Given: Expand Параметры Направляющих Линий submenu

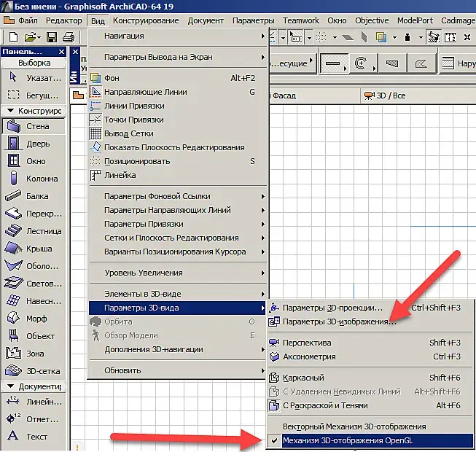Looking at the screenshot, I should 178,210.
